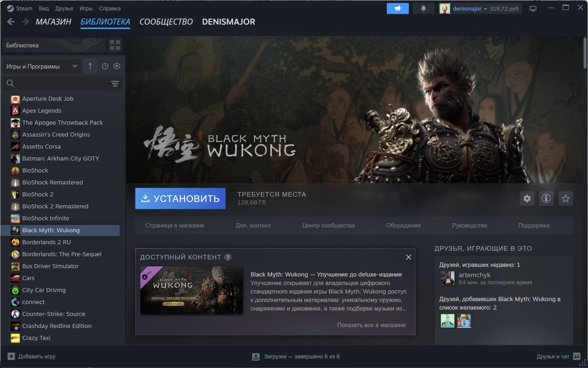588x368 pixels.
Task: Open game info icon
Action: tap(546, 198)
